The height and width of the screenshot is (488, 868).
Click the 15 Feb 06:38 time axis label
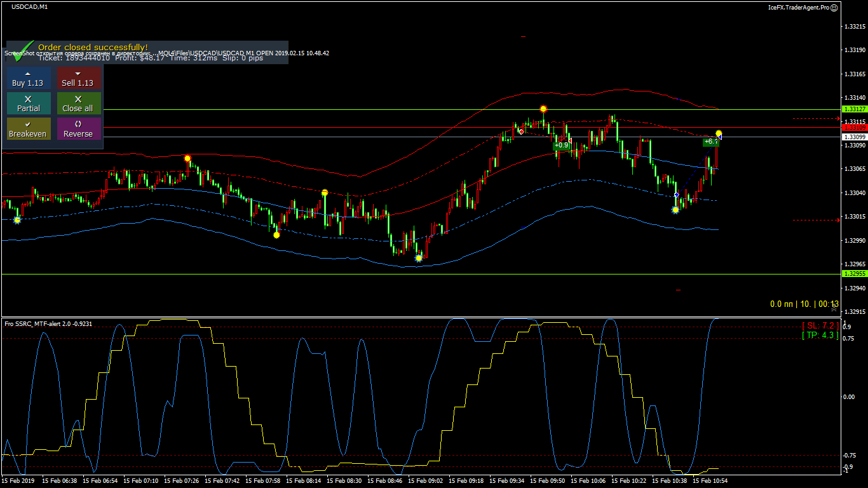click(x=59, y=481)
